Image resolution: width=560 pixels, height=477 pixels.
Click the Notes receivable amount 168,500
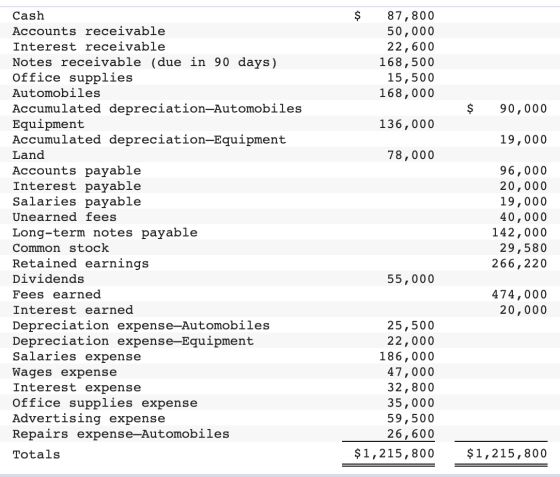pyautogui.click(x=407, y=62)
